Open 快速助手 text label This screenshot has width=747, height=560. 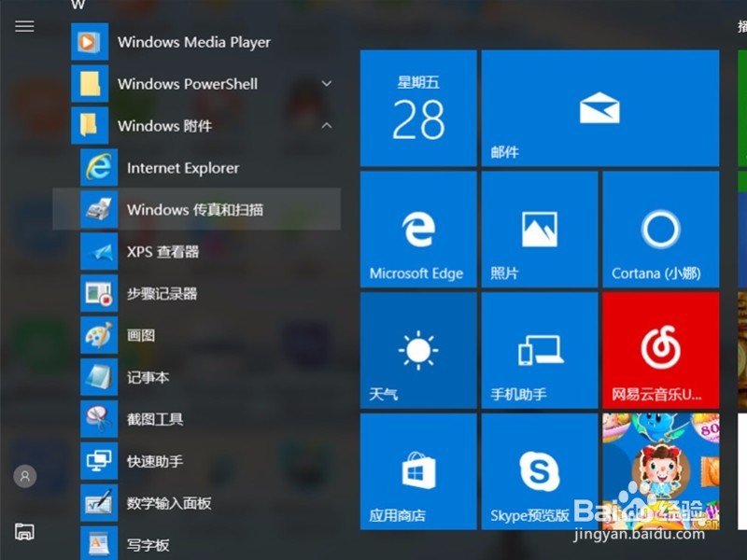tap(155, 461)
